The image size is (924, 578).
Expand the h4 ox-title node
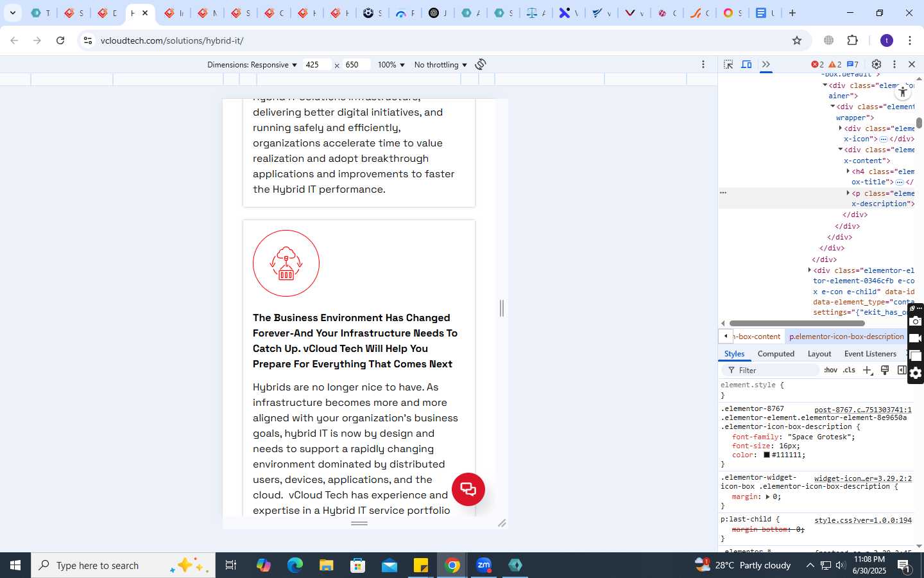click(848, 171)
